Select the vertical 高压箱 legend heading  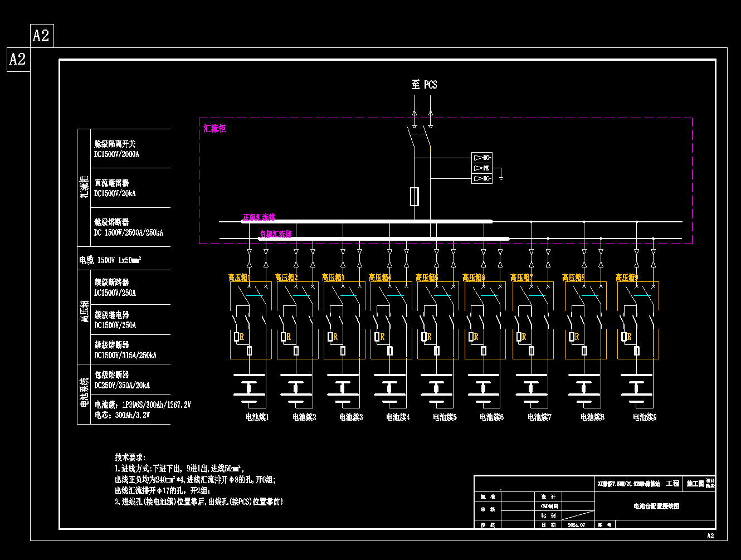pos(84,311)
